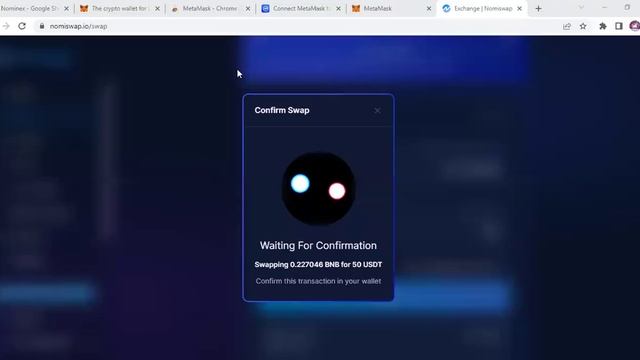This screenshot has width=640, height=360.
Task: Switch to the MetaMask - Chrome tab
Action: [210, 9]
